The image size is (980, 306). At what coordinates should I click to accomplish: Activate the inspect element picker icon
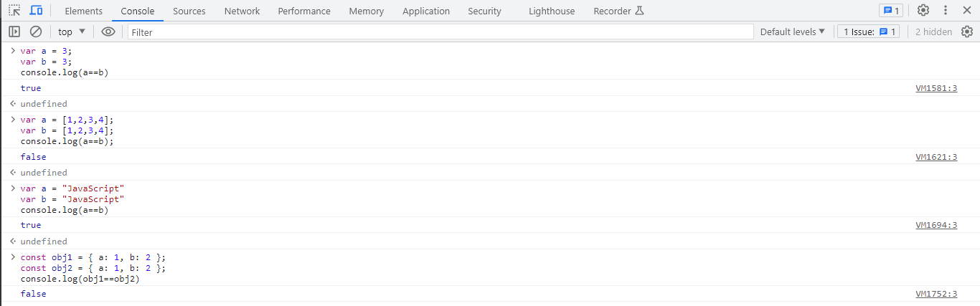click(x=14, y=11)
